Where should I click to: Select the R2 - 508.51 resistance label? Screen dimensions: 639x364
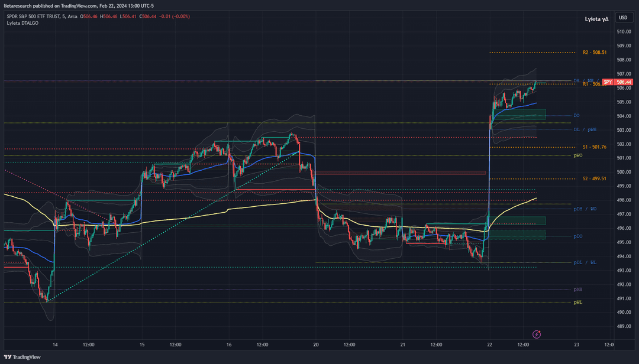tap(595, 53)
